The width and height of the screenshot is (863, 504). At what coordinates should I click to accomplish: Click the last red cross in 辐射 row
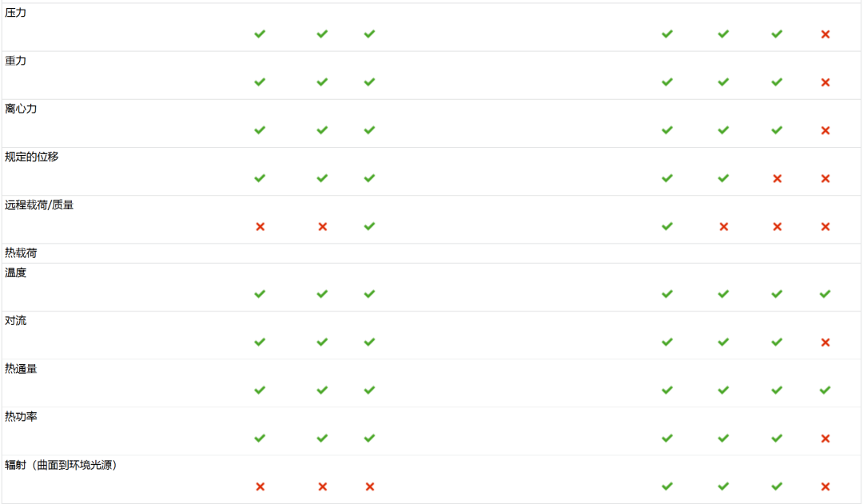(825, 486)
